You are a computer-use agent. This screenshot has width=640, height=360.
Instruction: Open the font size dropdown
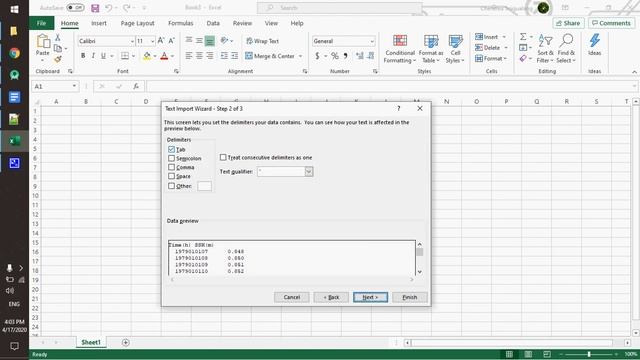[x=153, y=41]
